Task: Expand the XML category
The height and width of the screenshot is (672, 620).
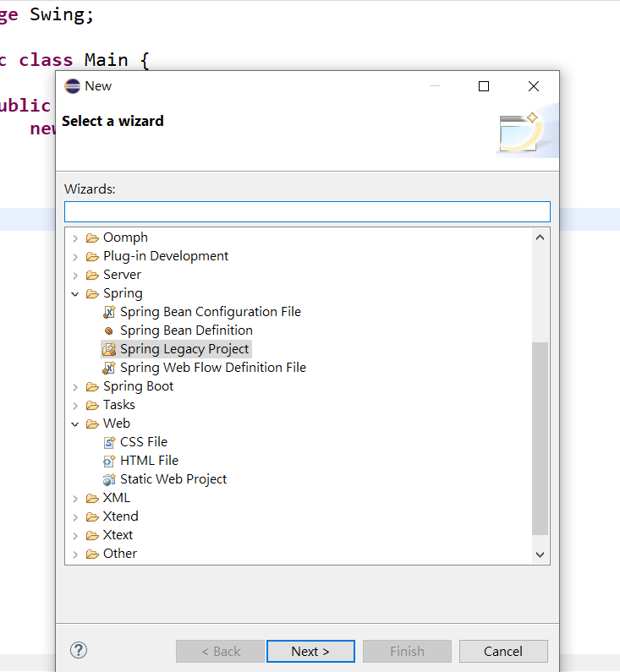Action: pyautogui.click(x=75, y=499)
